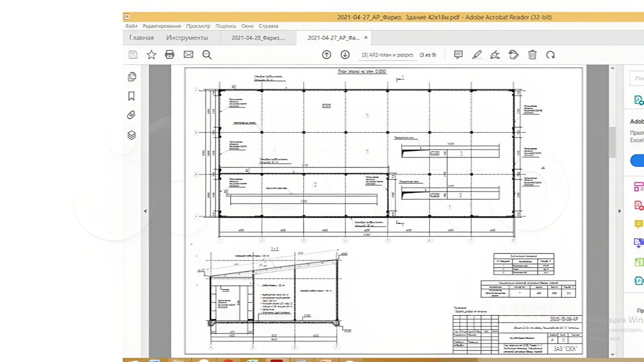Open the Редактирование menu

[x=162, y=26]
